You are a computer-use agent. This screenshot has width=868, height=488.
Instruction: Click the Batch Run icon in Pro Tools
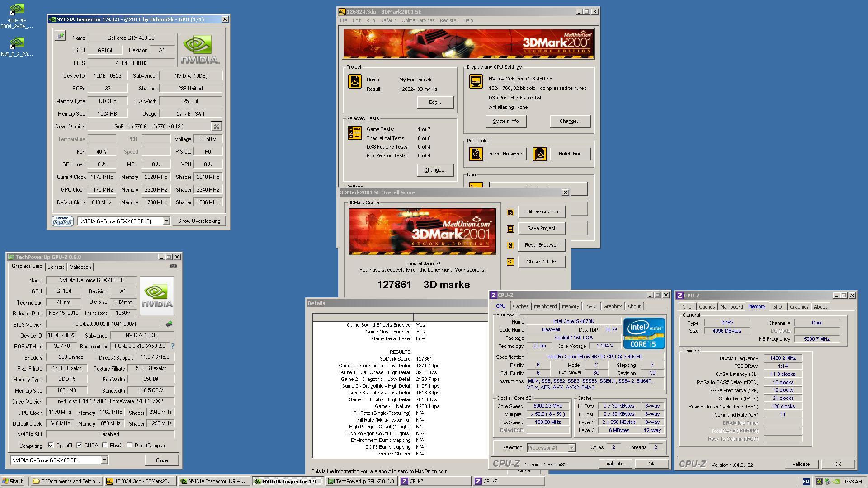click(x=539, y=154)
